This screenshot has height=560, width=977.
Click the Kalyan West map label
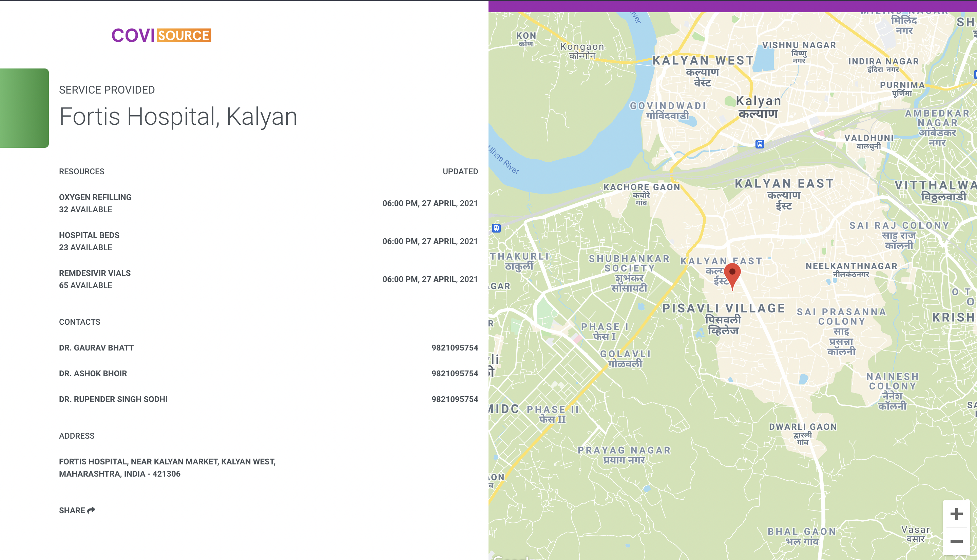703,61
